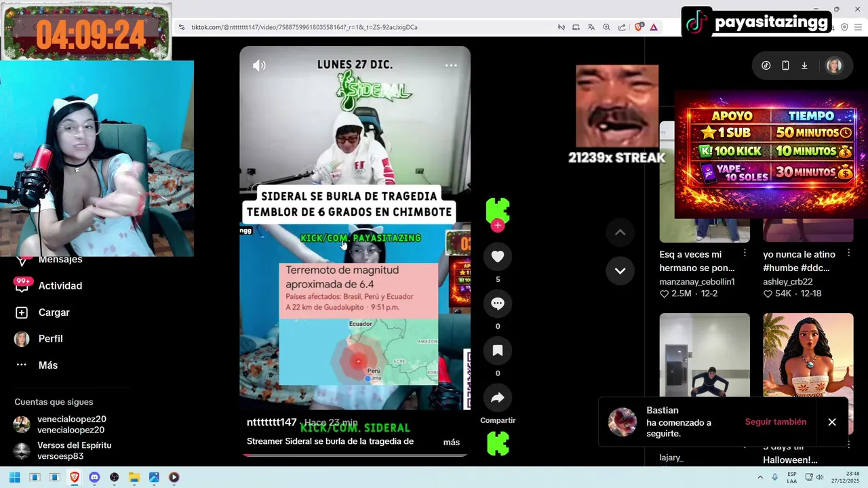Open Brave browser in the taskbar
868x488 pixels.
pyautogui.click(x=75, y=477)
